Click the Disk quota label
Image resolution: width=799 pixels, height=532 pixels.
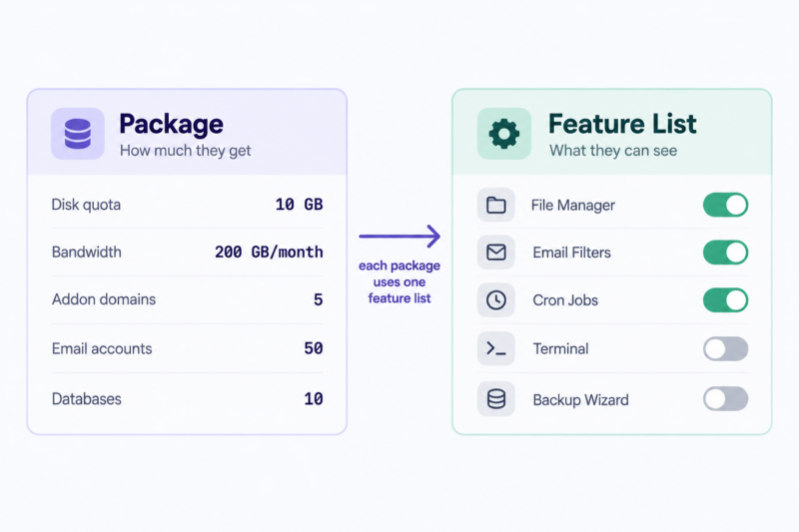point(86,205)
